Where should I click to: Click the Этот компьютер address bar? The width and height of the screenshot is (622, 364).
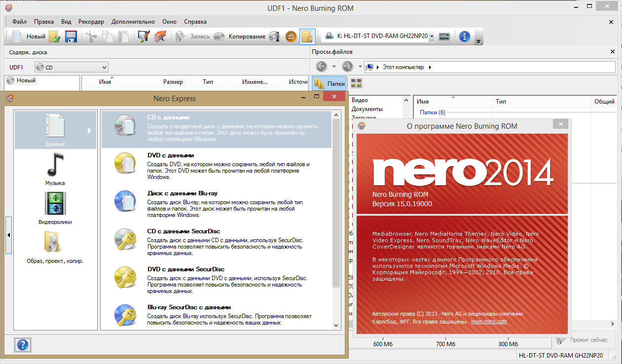[490, 67]
